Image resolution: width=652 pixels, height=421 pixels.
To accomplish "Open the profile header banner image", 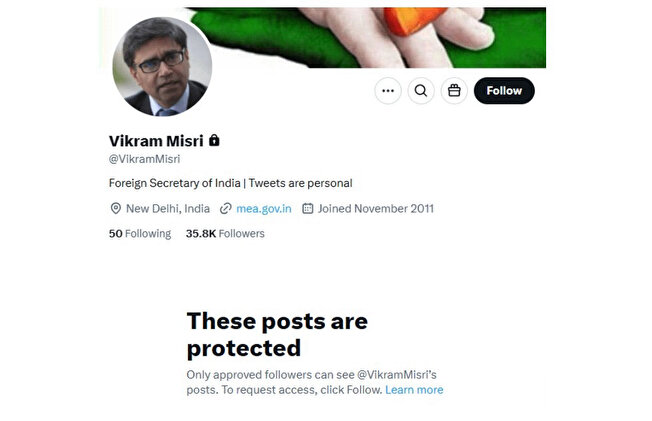I will pos(366,37).
